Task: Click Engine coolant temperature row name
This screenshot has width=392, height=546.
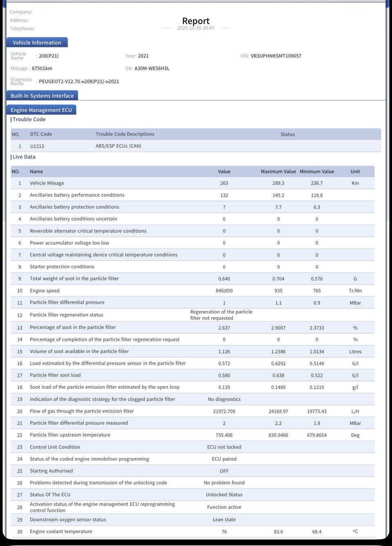Action: [61, 532]
